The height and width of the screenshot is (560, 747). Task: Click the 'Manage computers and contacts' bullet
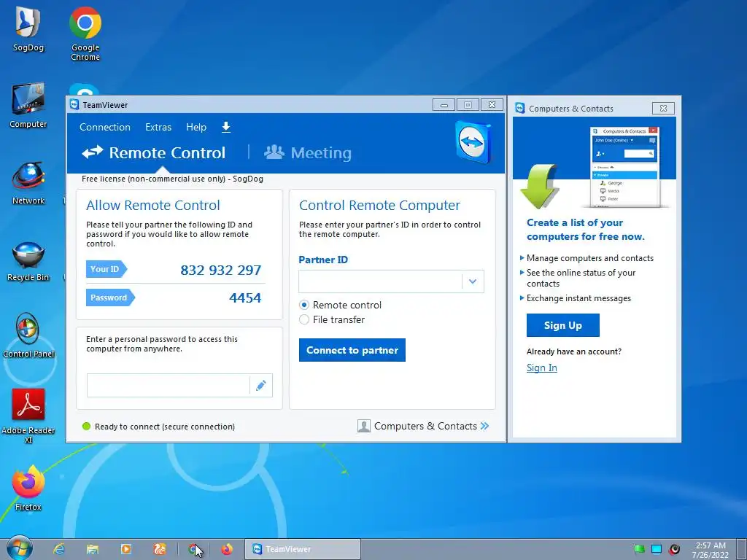pos(589,258)
